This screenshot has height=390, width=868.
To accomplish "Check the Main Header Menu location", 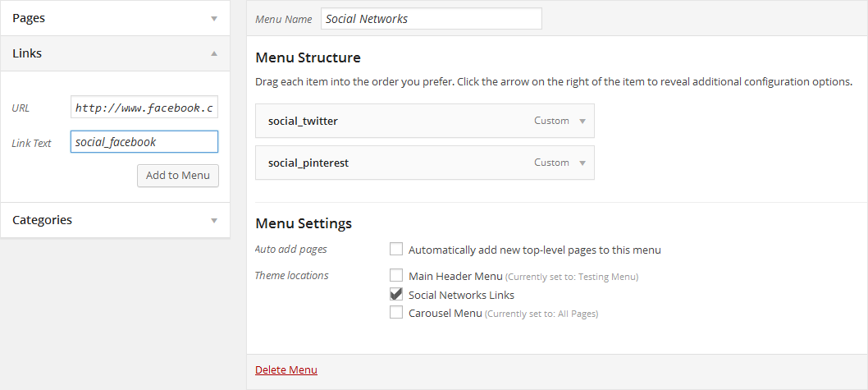I will click(x=396, y=276).
